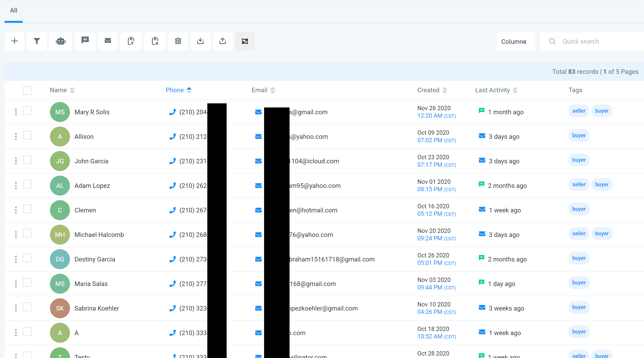
Task: Open the Columns dropdown
Action: tap(516, 42)
